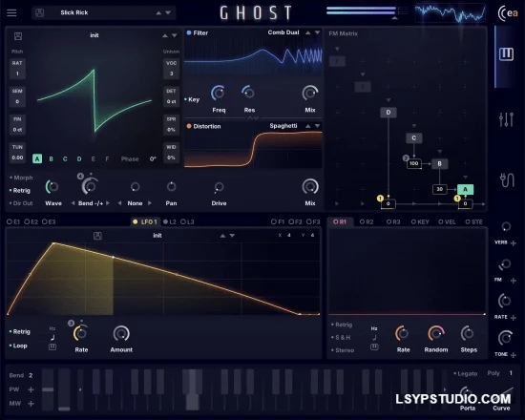Switch to the R2 tab
The image size is (525, 420).
[367, 221]
